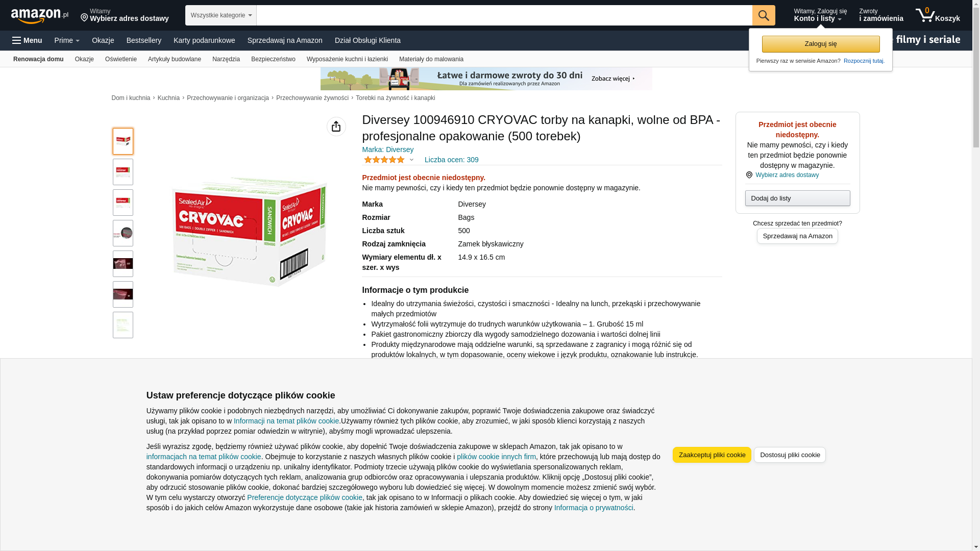
Task: Select the last product thumbnail in gallery
Action: 123,325
